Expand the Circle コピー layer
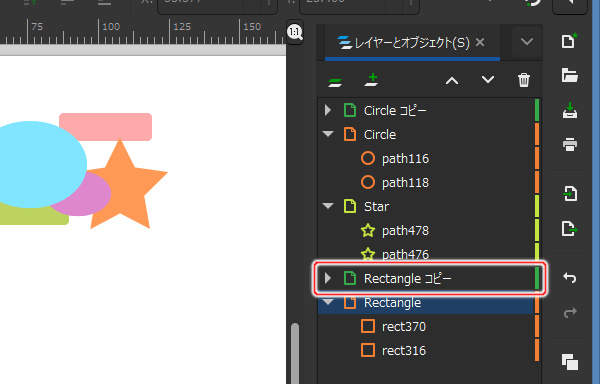 point(328,111)
